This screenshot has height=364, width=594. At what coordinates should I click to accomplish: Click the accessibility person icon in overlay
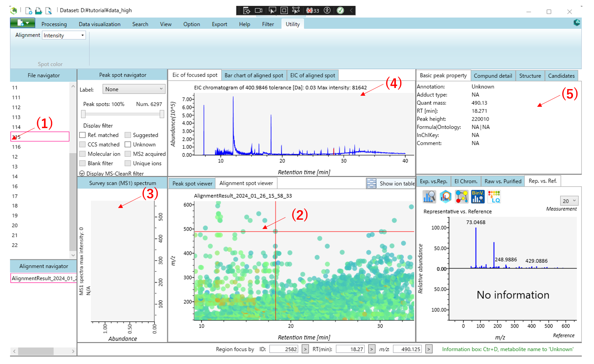coord(327,10)
